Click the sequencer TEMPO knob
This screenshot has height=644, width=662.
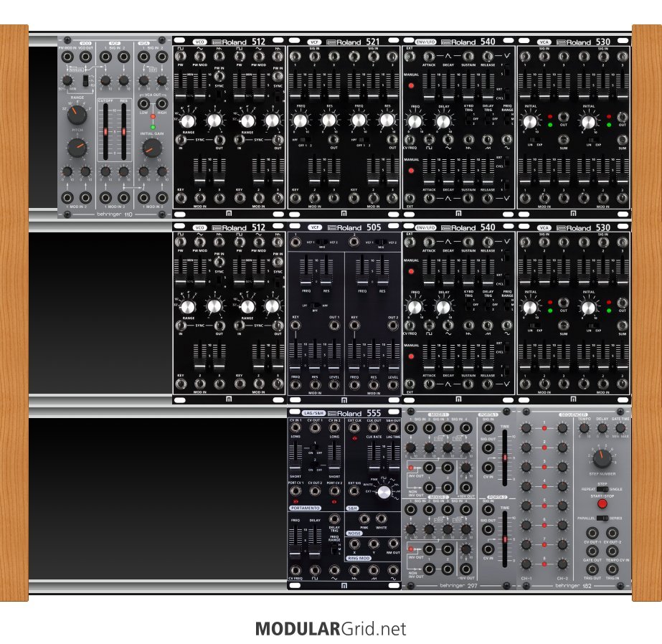click(x=584, y=428)
